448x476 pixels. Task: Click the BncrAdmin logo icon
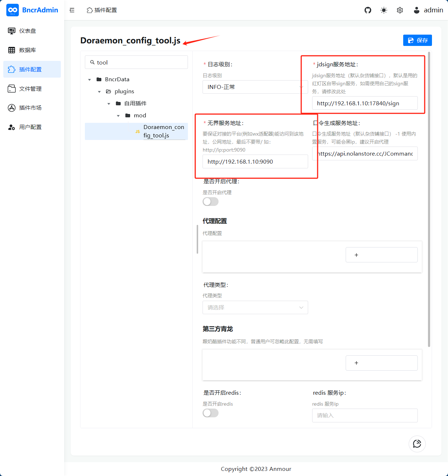pos(13,10)
